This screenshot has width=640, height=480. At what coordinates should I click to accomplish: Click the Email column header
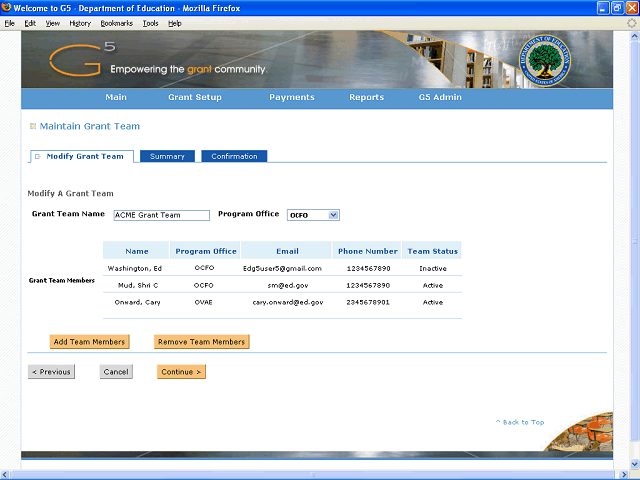287,251
